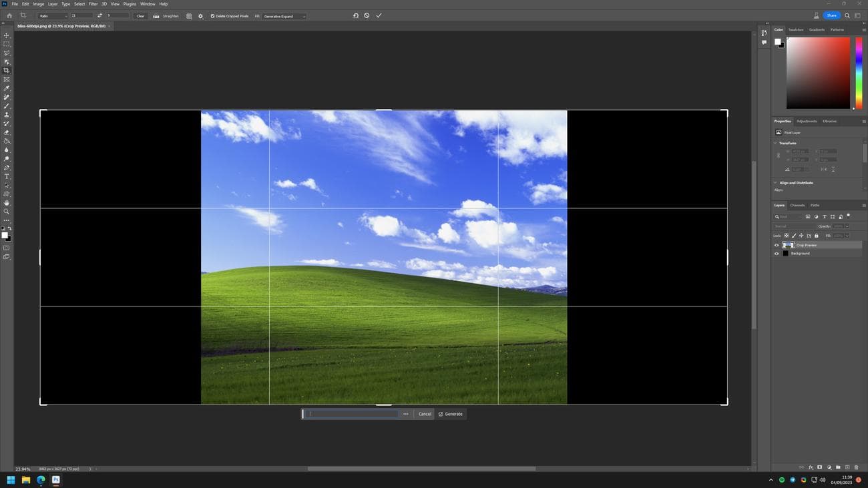Select the Zoom tool in toolbar
868x488 pixels.
pos(7,212)
